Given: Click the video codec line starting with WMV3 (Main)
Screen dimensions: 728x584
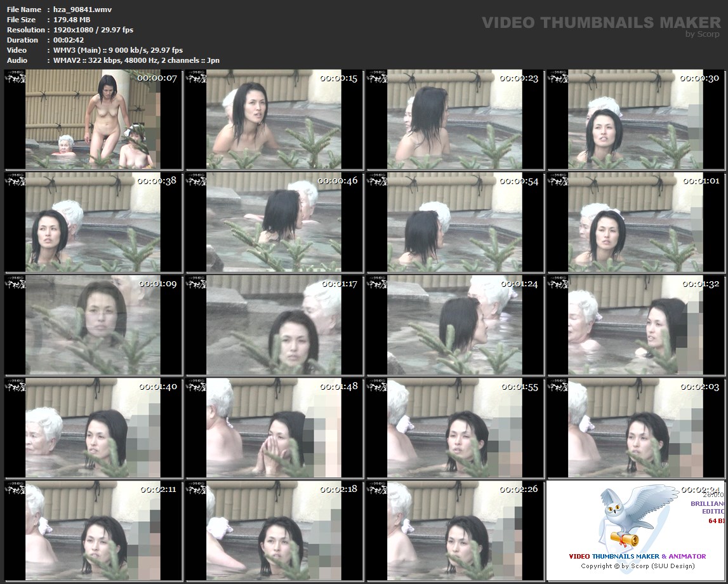Looking at the screenshot, I should (x=118, y=50).
